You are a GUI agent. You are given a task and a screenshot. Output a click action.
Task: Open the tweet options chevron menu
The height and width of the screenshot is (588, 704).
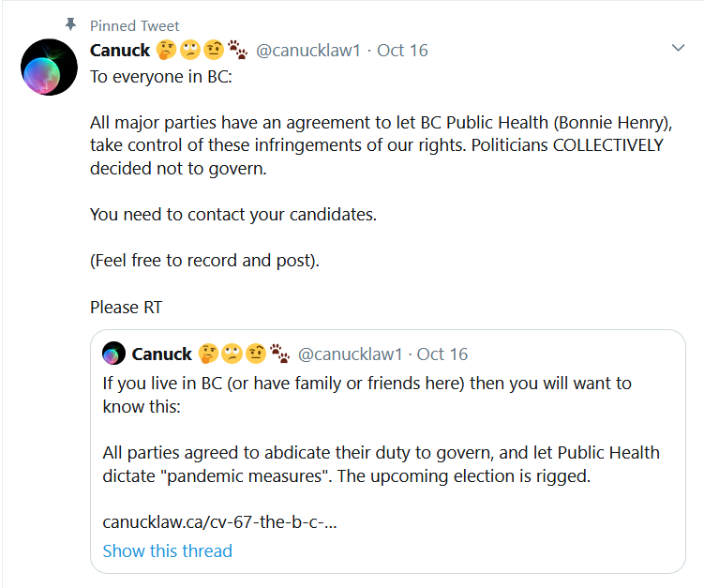(679, 48)
